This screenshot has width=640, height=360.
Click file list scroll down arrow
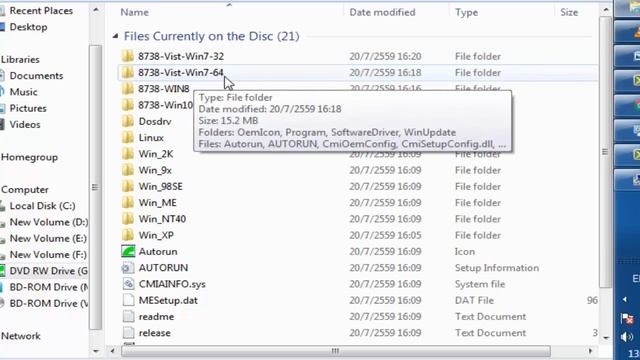tap(606, 338)
